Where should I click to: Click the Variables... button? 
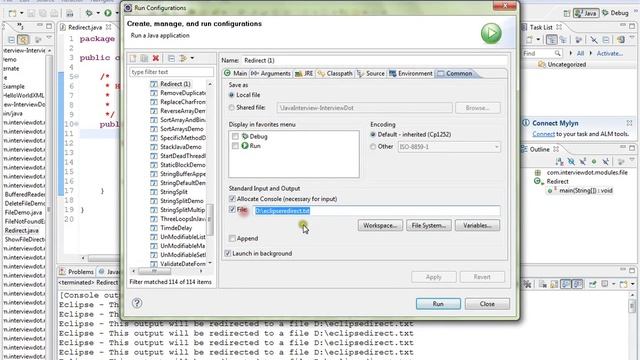pyautogui.click(x=477, y=225)
